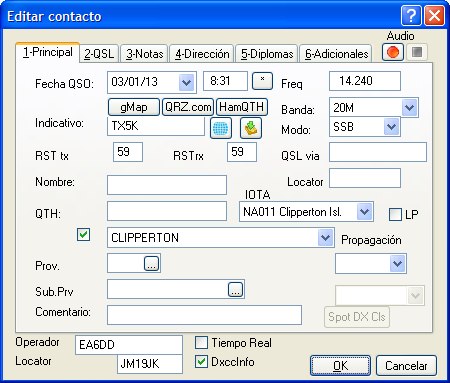Stop audio recording with the square button
450x383 pixels.
[x=417, y=52]
